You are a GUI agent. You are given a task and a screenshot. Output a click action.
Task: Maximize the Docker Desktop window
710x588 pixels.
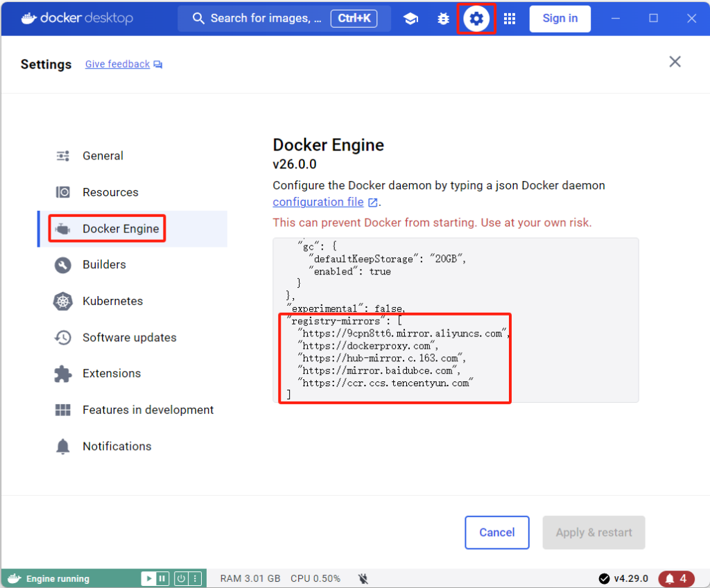(653, 19)
